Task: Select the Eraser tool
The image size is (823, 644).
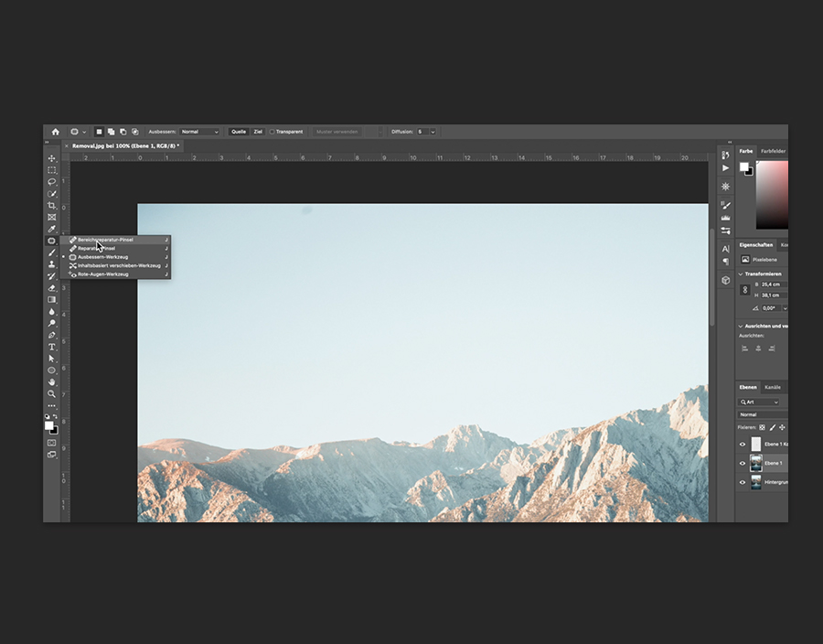Action: 51,287
